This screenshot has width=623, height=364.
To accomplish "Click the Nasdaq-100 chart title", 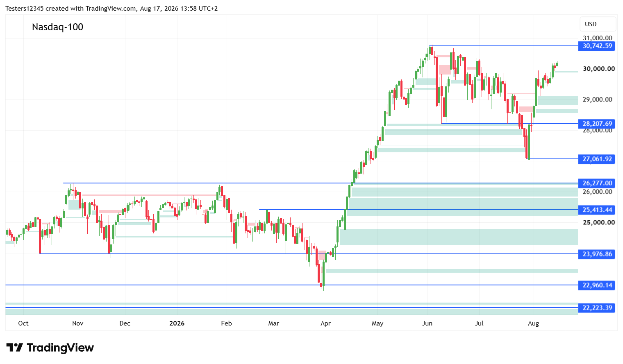I will (57, 27).
